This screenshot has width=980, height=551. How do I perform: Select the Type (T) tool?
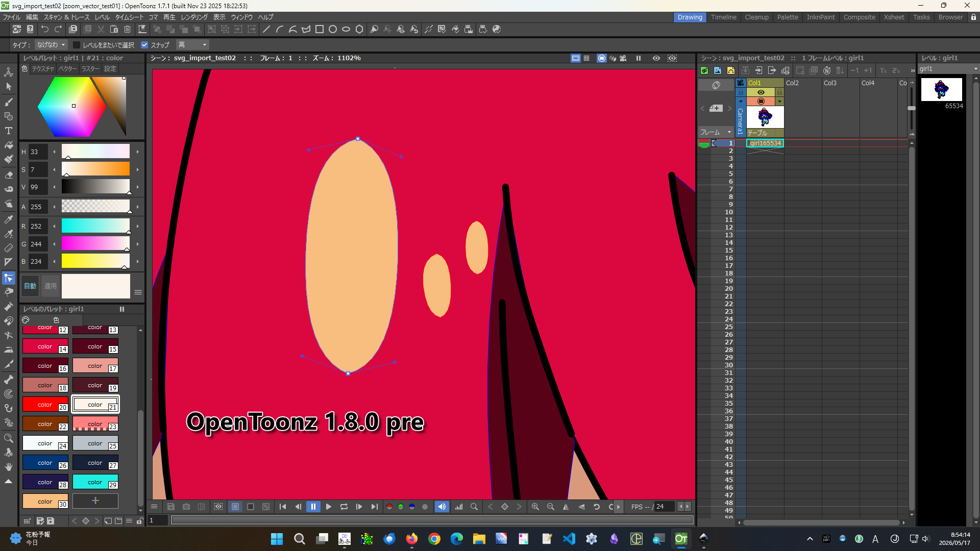(9, 131)
